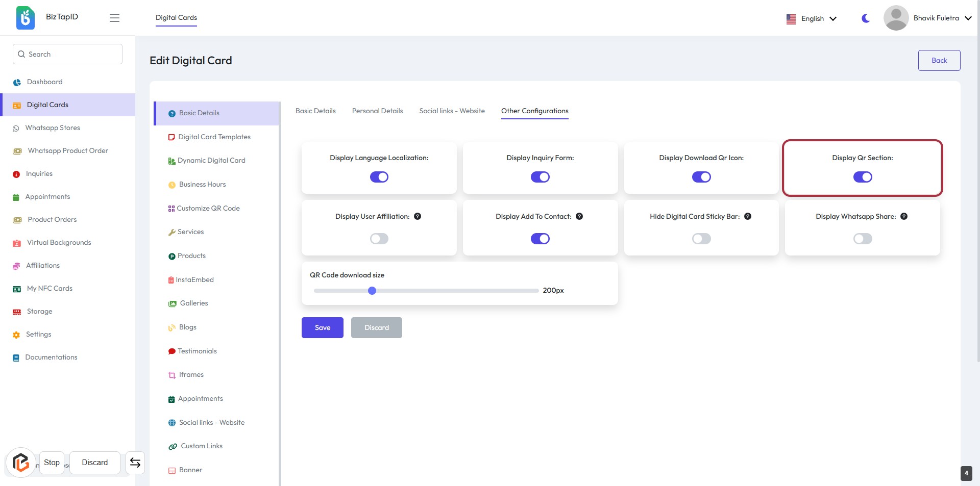
Task: Open the English language dropdown
Action: [x=812, y=18]
